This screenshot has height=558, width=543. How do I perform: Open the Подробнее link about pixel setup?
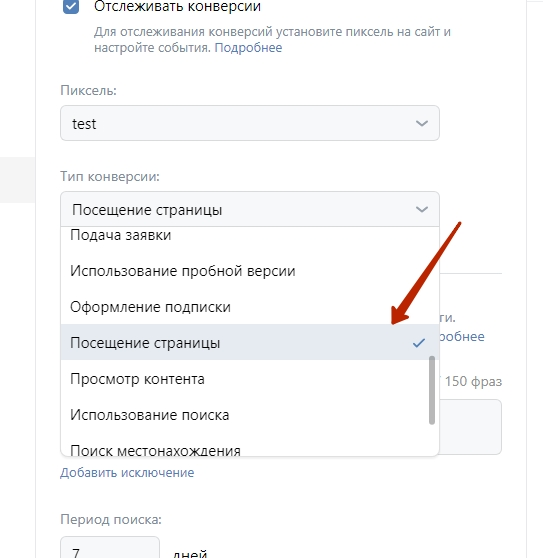(x=248, y=48)
